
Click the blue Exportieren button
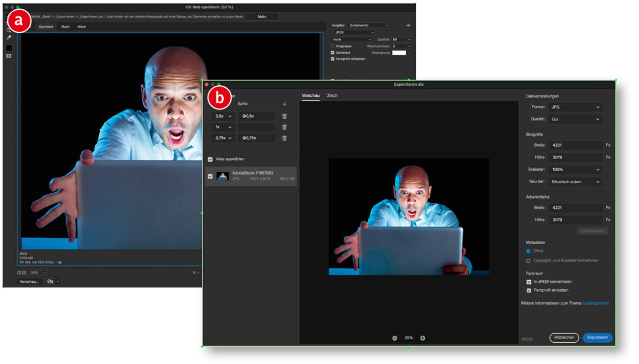[598, 338]
